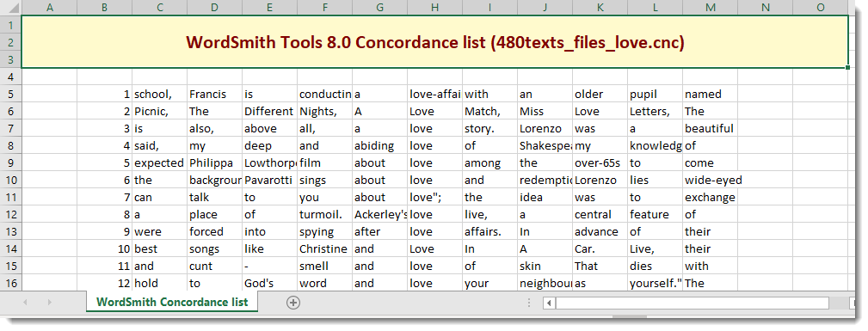
Task: Select cell containing 'Christine'
Action: (325, 248)
